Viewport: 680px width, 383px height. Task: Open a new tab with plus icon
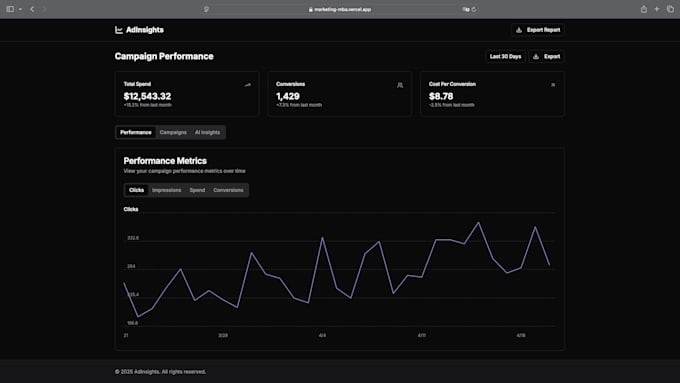[x=657, y=9]
